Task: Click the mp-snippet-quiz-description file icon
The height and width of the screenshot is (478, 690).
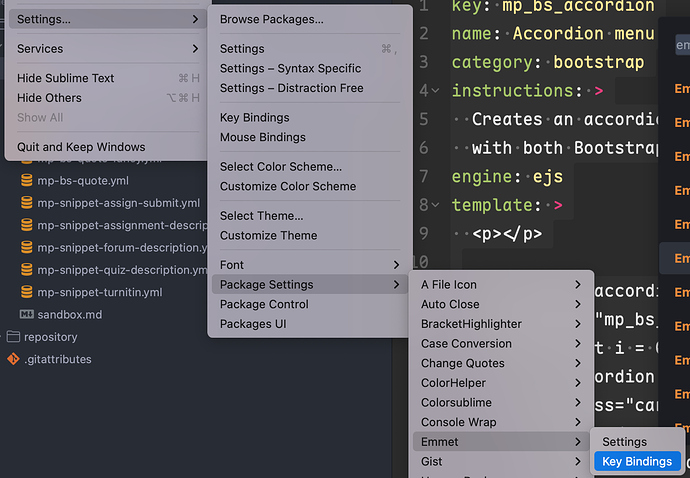Action: pyautogui.click(x=27, y=270)
